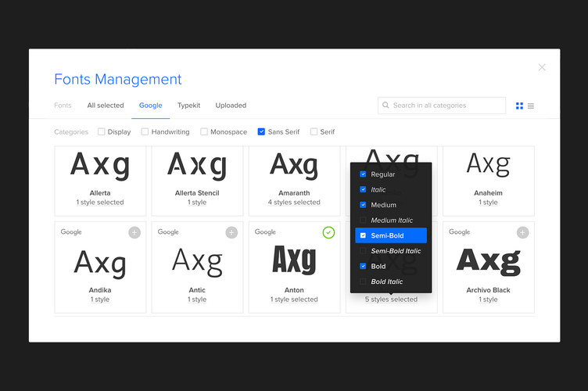Switch to list view icon

[x=531, y=106]
